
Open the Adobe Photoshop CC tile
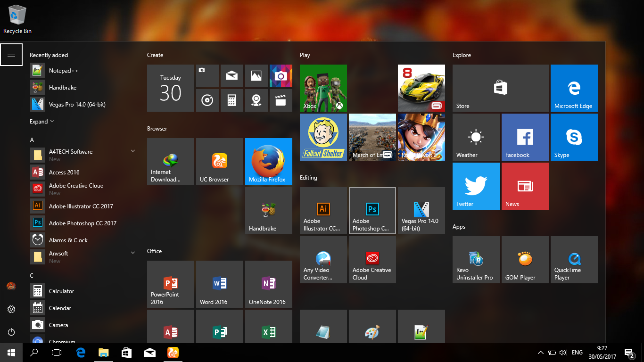[372, 211]
